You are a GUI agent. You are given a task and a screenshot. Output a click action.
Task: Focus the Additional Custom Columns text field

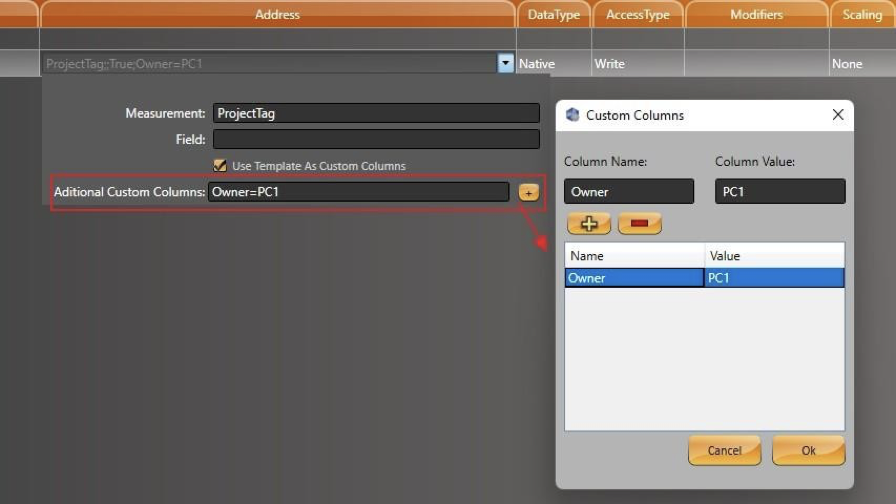pyautogui.click(x=358, y=192)
